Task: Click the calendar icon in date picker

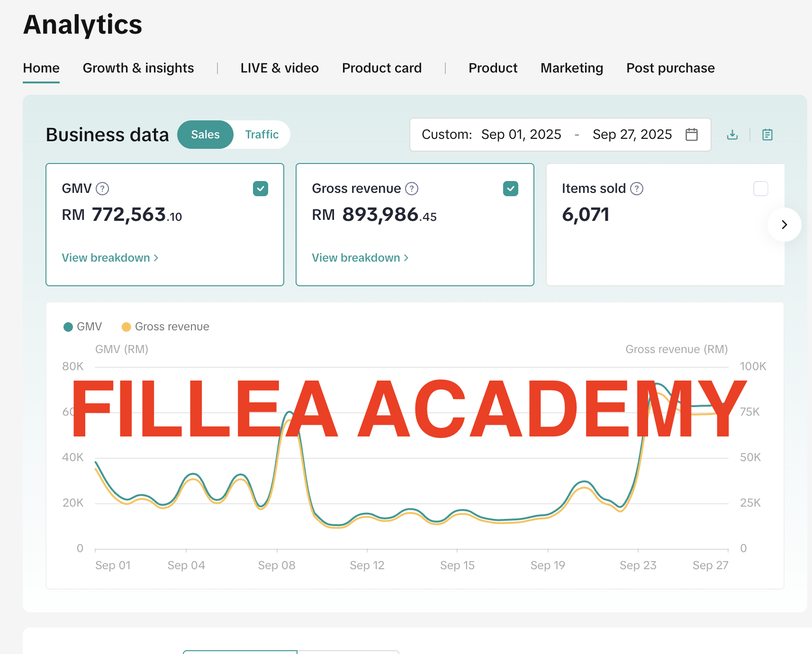Action: pyautogui.click(x=691, y=135)
